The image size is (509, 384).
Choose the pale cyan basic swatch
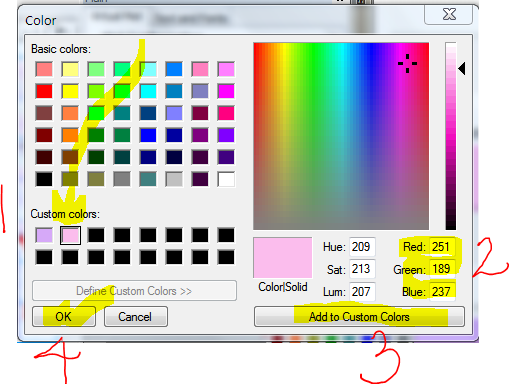click(x=148, y=69)
